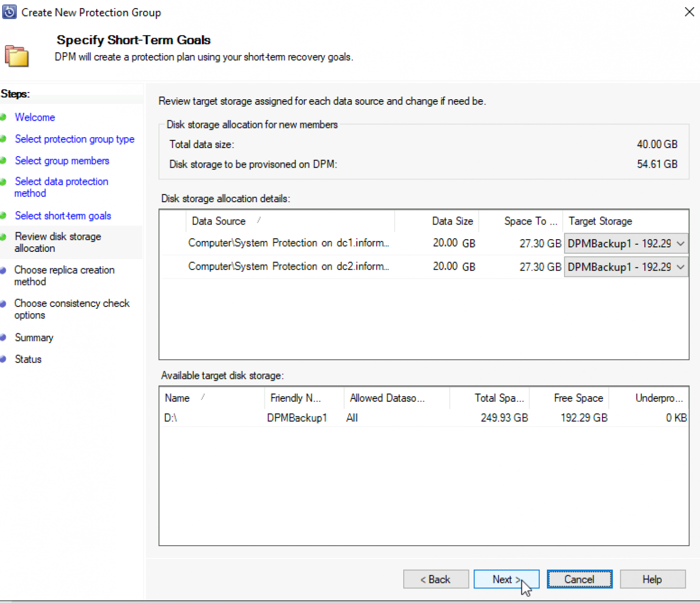Open the Welcome step
This screenshot has height=603, width=700.
pyautogui.click(x=35, y=118)
